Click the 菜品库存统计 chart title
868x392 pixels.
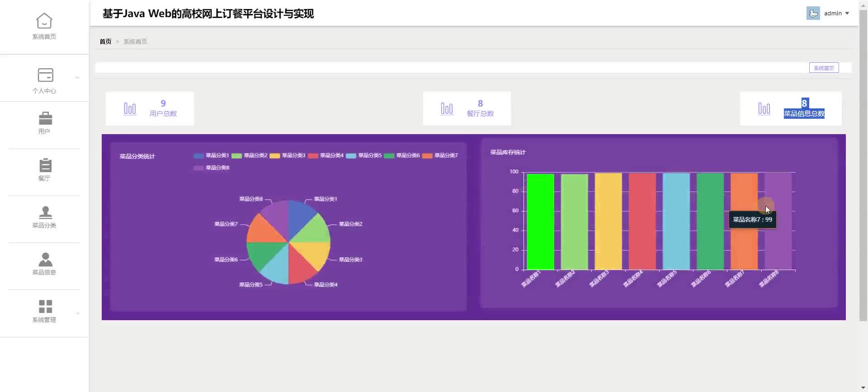(x=508, y=152)
